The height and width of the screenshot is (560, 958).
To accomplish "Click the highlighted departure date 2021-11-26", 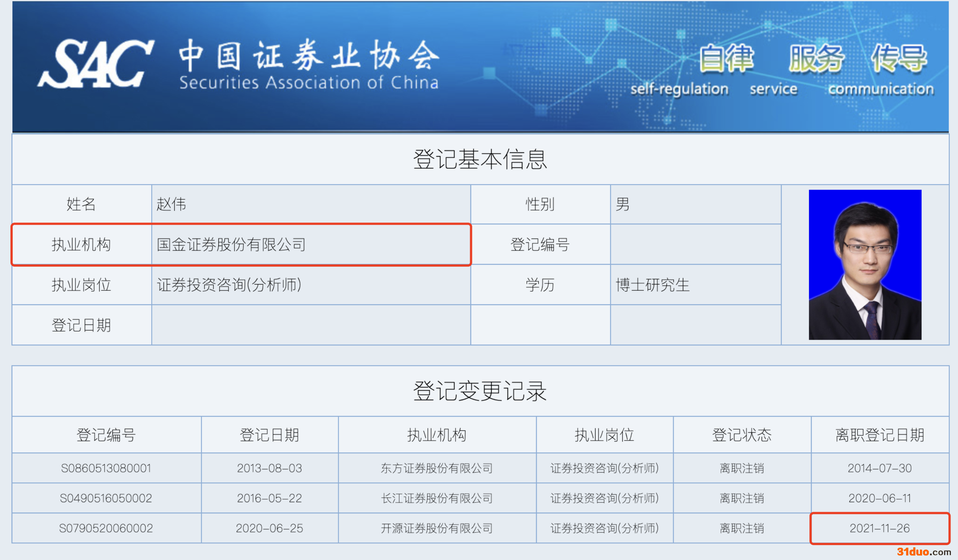I will (x=879, y=528).
